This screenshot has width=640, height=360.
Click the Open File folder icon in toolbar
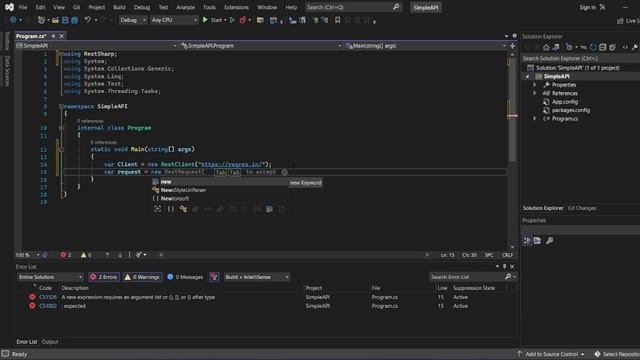coord(56,20)
